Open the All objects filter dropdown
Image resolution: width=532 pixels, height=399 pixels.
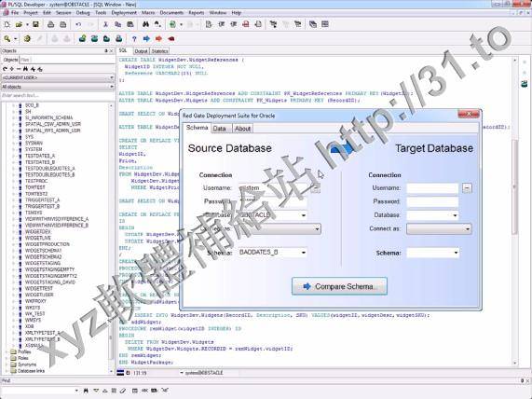[58, 87]
